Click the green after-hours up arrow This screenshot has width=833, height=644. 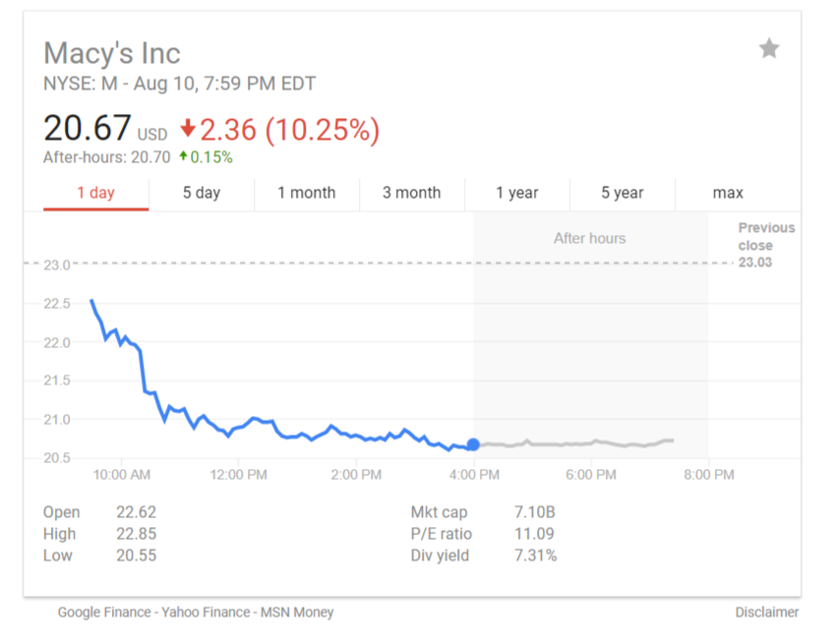tap(182, 156)
